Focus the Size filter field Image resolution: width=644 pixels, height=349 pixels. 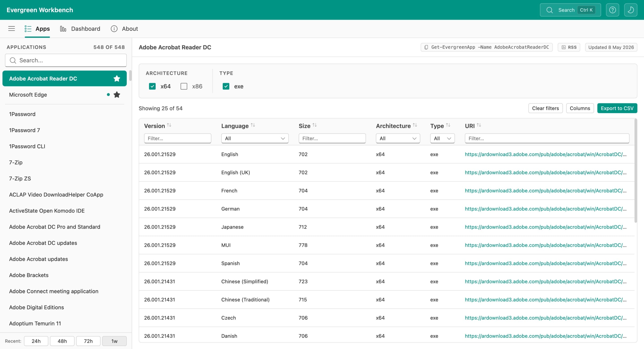[x=332, y=138]
